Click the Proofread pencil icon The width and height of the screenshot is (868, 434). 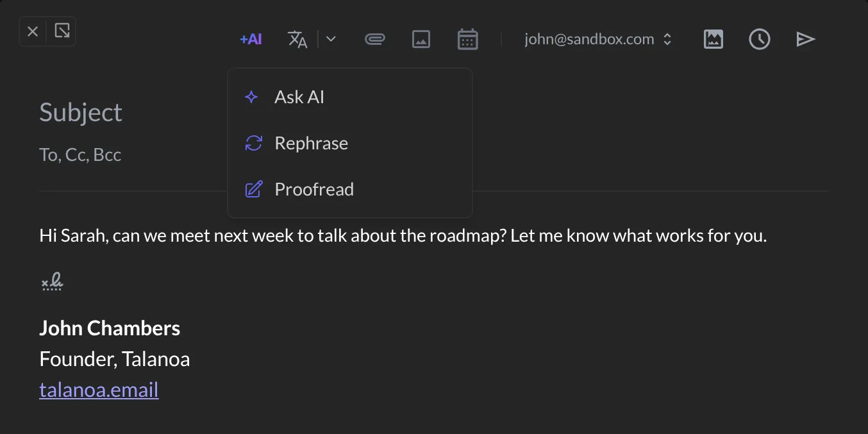[254, 189]
